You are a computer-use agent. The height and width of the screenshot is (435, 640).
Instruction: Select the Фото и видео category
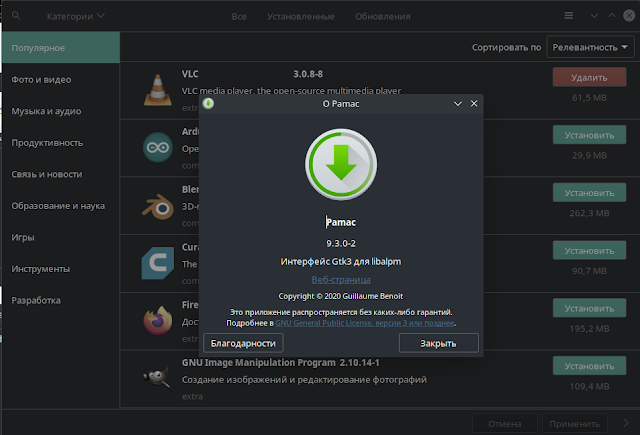(x=61, y=80)
